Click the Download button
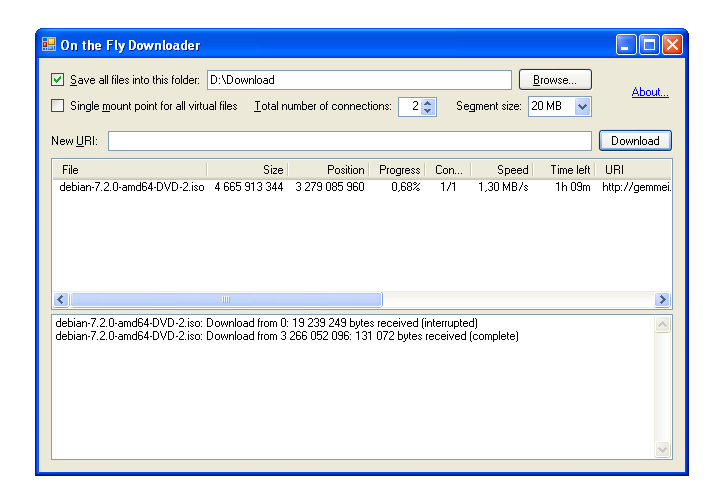Viewport: 724px width, 500px height. click(x=635, y=141)
